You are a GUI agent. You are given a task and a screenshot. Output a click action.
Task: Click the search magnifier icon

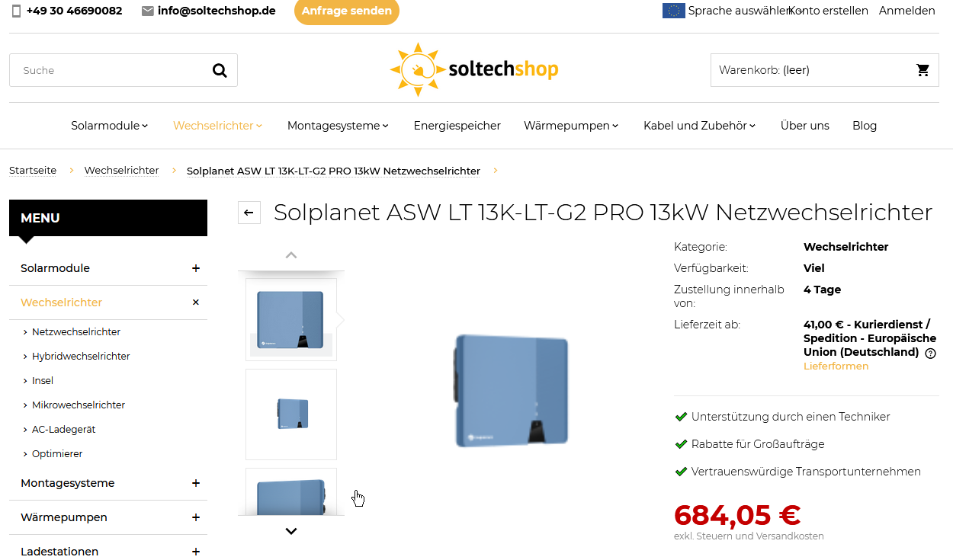pyautogui.click(x=220, y=71)
